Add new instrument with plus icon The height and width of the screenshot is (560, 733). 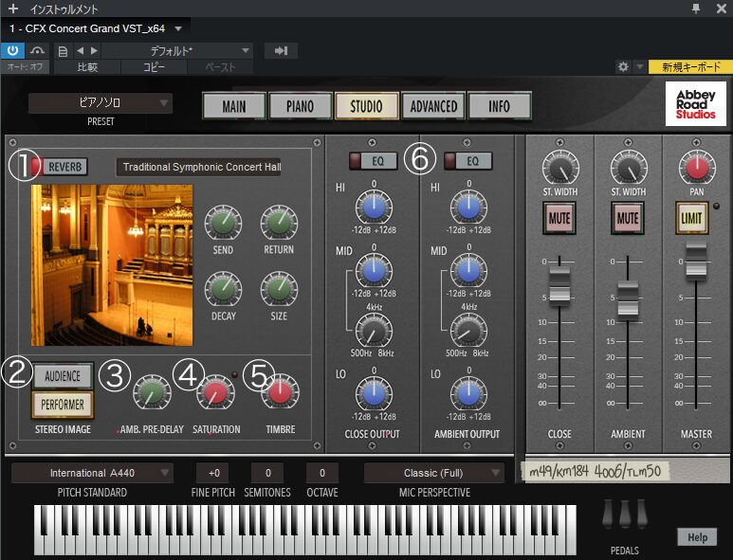click(x=13, y=9)
